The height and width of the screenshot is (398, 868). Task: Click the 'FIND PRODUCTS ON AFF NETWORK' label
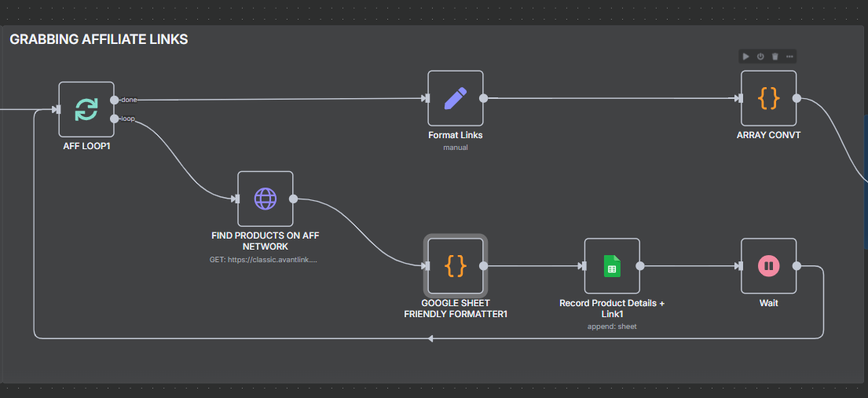point(266,241)
